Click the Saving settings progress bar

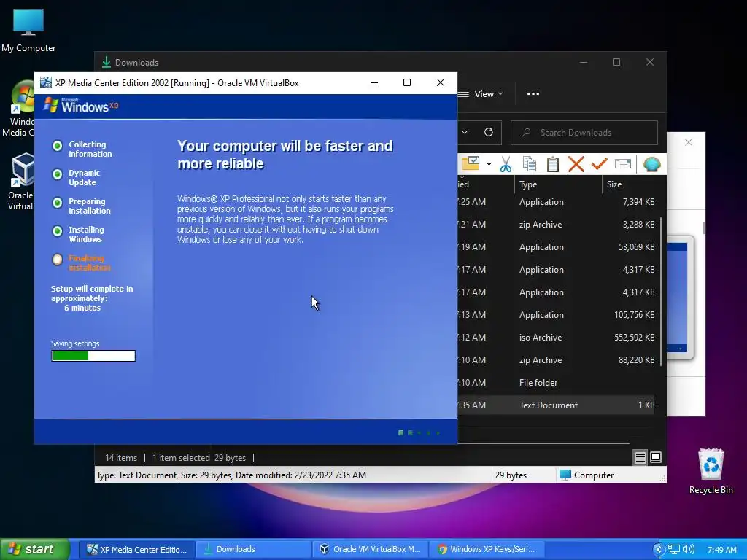[x=93, y=356]
